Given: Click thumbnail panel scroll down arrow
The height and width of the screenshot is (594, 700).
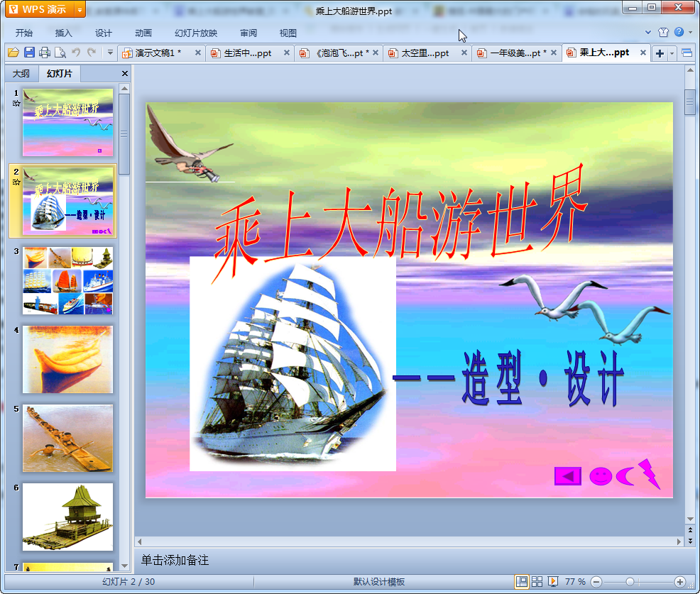Looking at the screenshot, I should 124,566.
